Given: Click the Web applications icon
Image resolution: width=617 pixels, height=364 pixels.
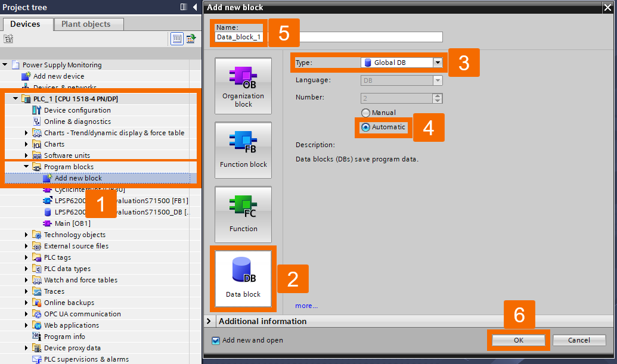Looking at the screenshot, I should (x=36, y=325).
